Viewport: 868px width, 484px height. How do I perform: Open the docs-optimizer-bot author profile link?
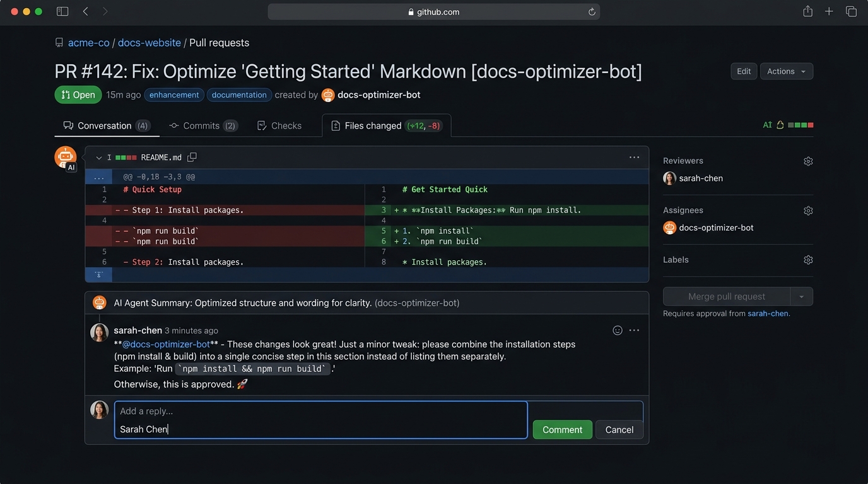point(379,95)
